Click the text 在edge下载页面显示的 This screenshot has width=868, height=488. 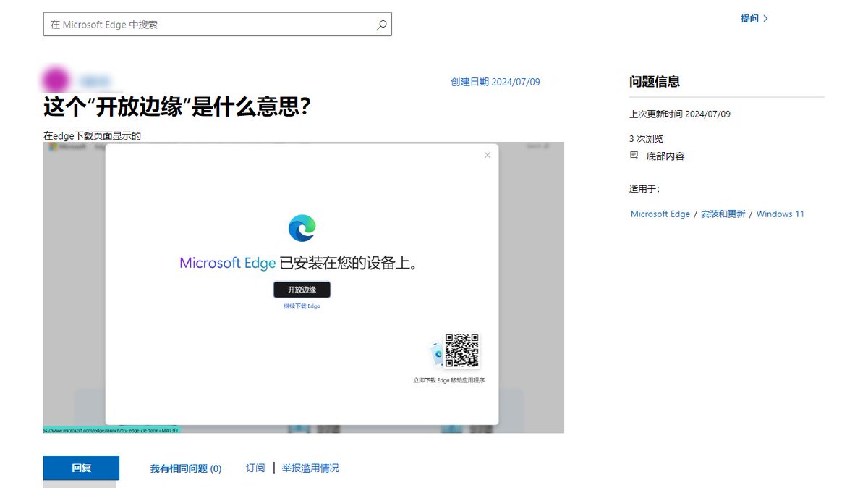pos(92,135)
